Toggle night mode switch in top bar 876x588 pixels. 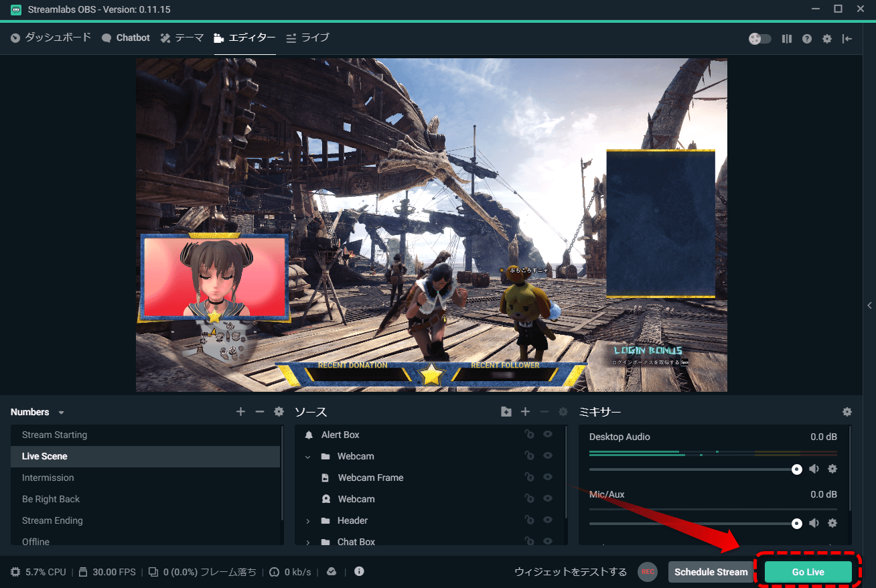click(x=760, y=39)
